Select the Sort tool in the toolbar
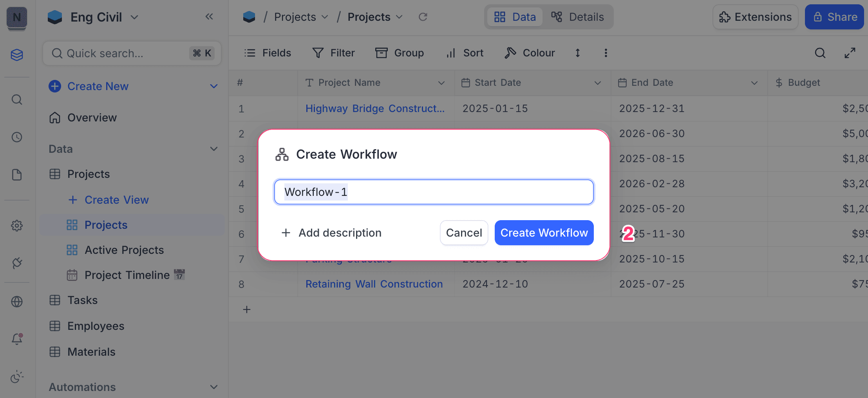868x398 pixels. pyautogui.click(x=464, y=53)
